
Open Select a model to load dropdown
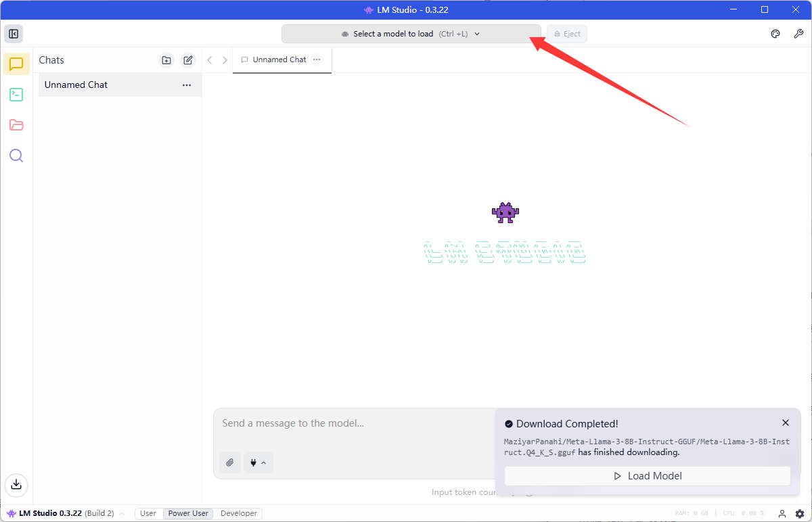click(411, 34)
